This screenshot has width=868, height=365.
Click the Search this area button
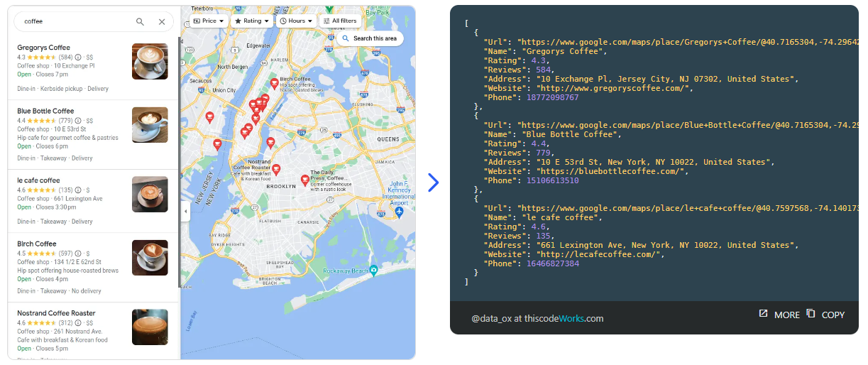click(370, 38)
